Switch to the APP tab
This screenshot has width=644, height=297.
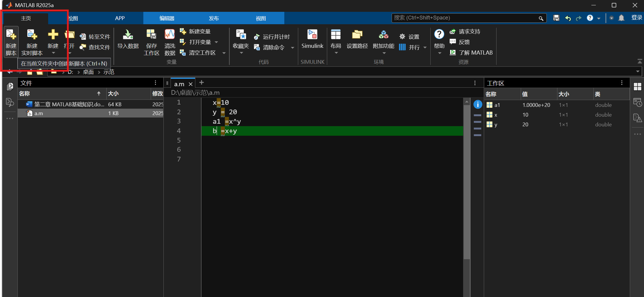[x=120, y=18]
